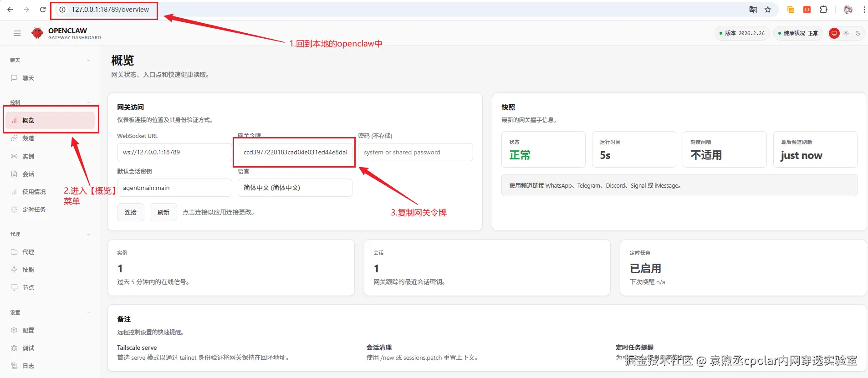This screenshot has height=378, width=868.
Task: Open 定时任务 cron jobs in sidebar
Action: click(x=50, y=209)
